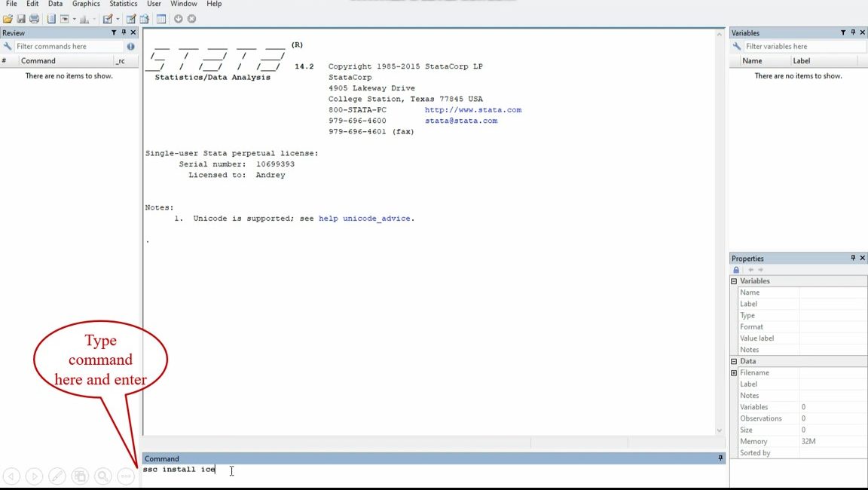868x490 pixels.
Task: Click the wrench icon in Review panel
Action: 8,47
